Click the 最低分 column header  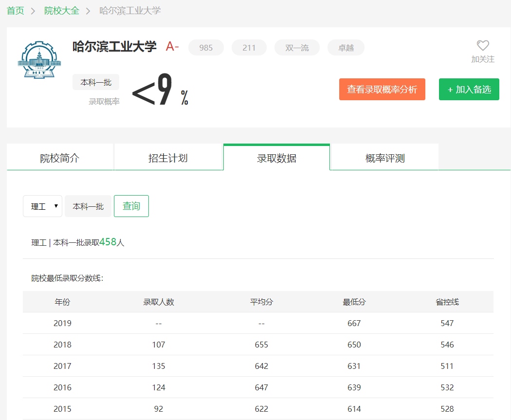(x=354, y=302)
